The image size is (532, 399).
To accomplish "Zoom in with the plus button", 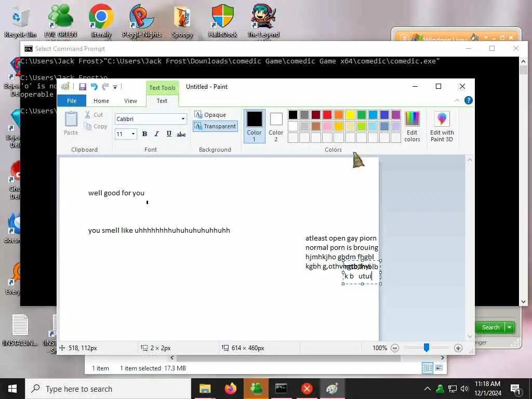I will click(x=458, y=348).
